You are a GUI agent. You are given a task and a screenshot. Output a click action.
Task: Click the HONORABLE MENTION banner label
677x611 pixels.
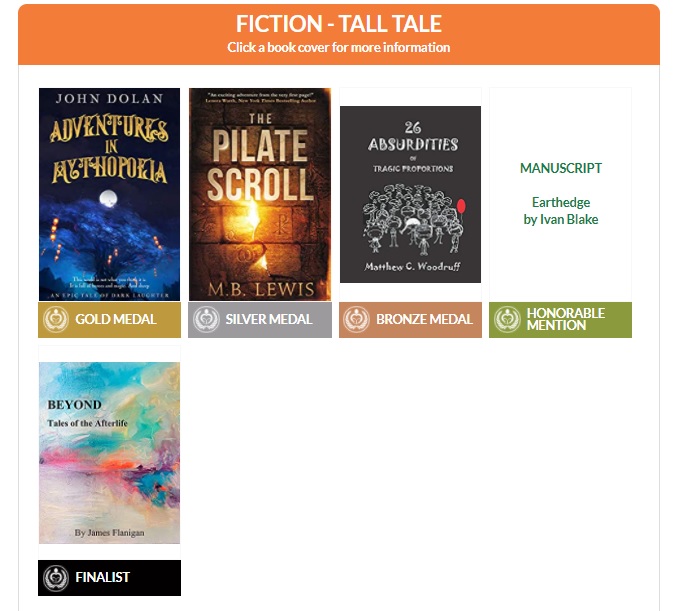566,319
